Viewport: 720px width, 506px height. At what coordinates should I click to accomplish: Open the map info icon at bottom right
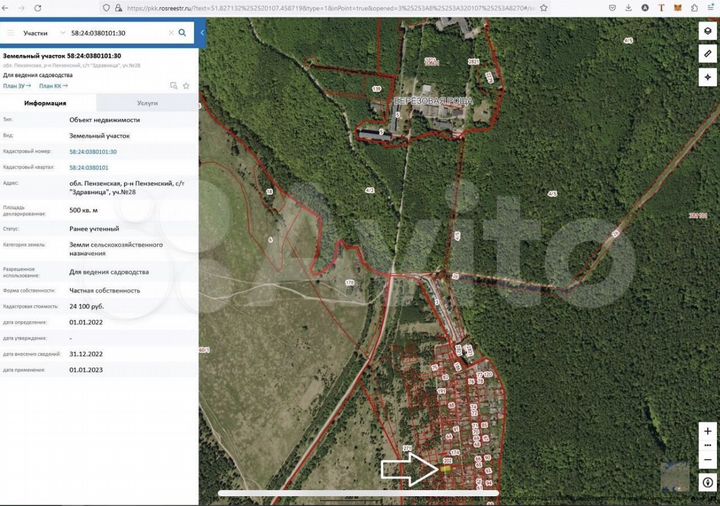tap(708, 483)
